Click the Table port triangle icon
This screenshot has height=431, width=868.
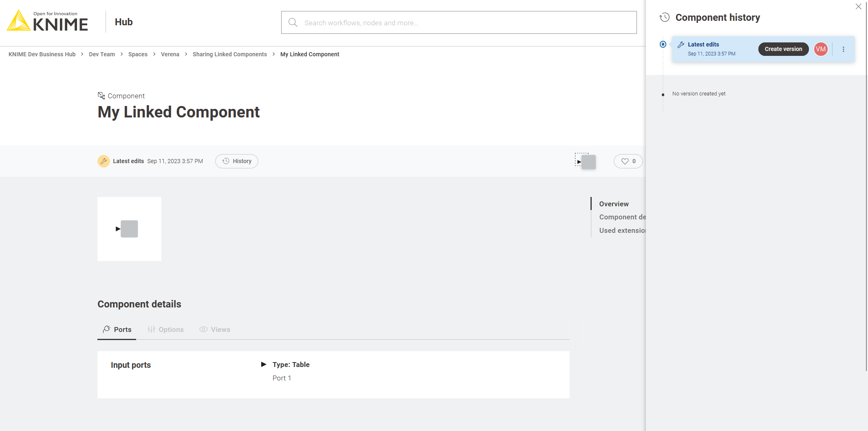pos(264,364)
